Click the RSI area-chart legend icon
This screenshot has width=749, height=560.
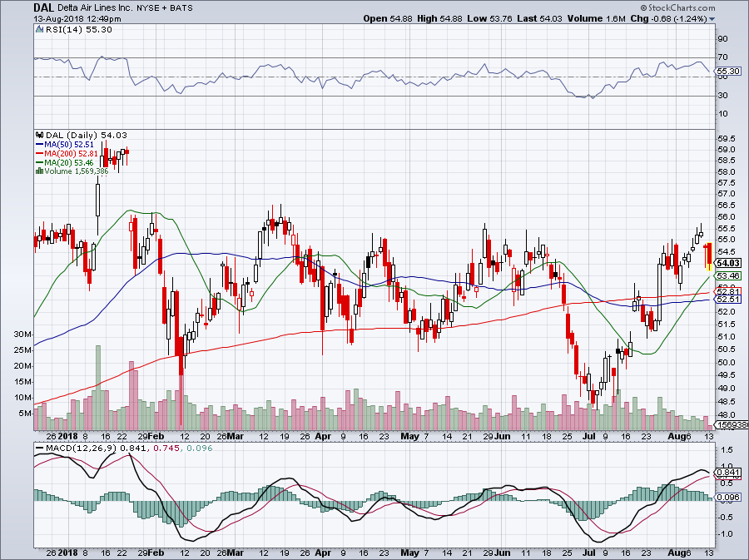(40, 30)
